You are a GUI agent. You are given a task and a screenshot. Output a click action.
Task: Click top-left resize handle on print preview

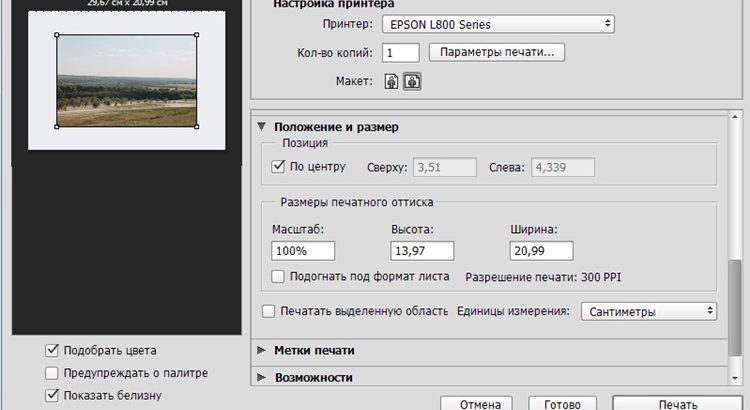pyautogui.click(x=56, y=35)
